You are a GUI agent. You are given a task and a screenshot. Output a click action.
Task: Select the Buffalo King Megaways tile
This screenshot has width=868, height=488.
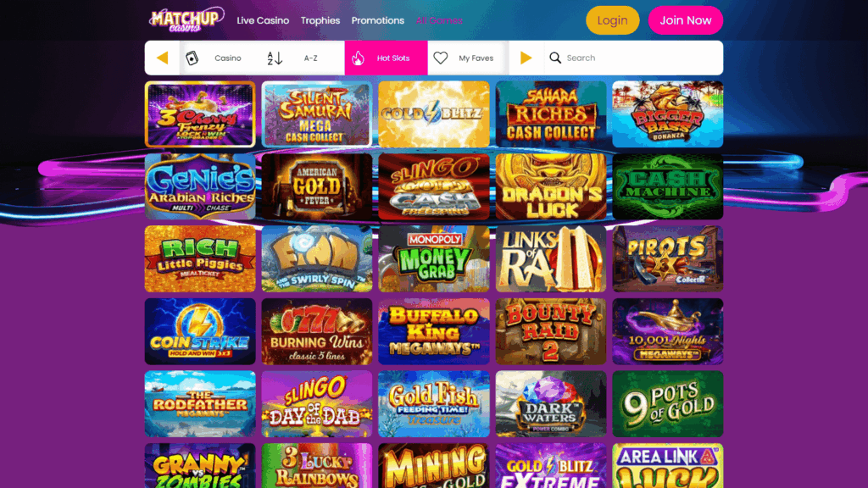[434, 331]
